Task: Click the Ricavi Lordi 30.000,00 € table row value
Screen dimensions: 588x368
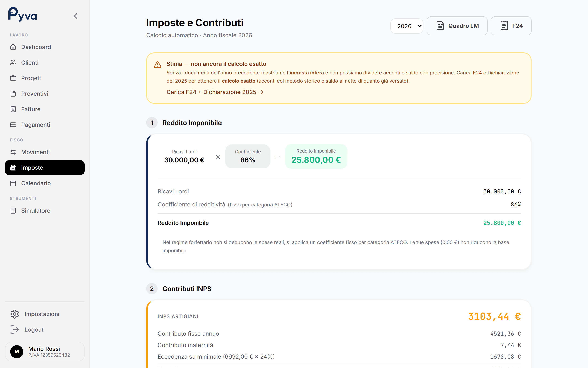Action: pos(502,192)
